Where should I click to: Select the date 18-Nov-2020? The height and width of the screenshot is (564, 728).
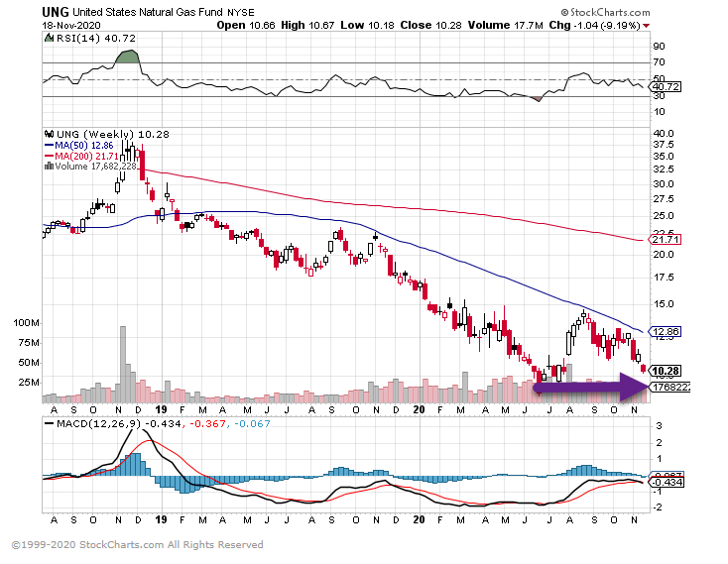click(x=71, y=25)
